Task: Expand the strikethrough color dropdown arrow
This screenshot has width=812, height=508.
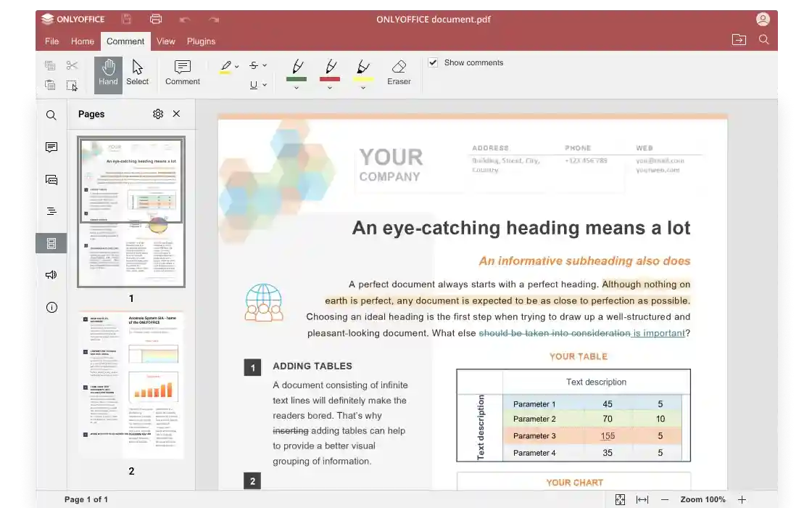Action: point(265,66)
